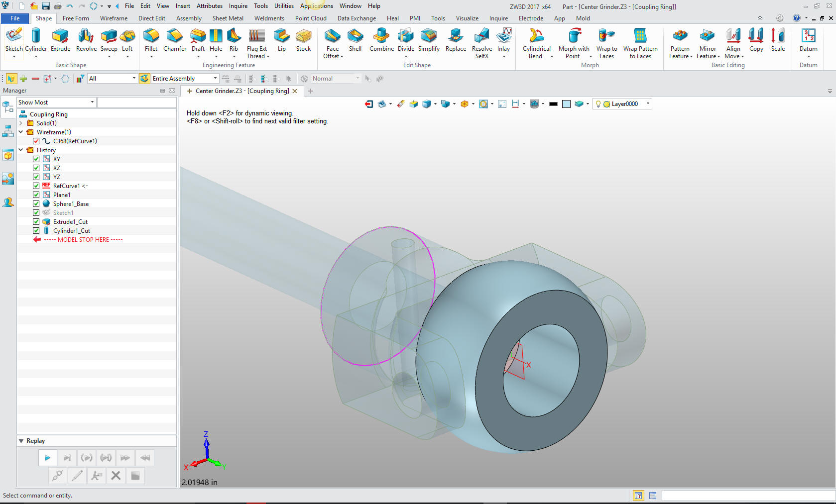Toggle the Plane1 checkbox
836x504 pixels.
tap(36, 195)
